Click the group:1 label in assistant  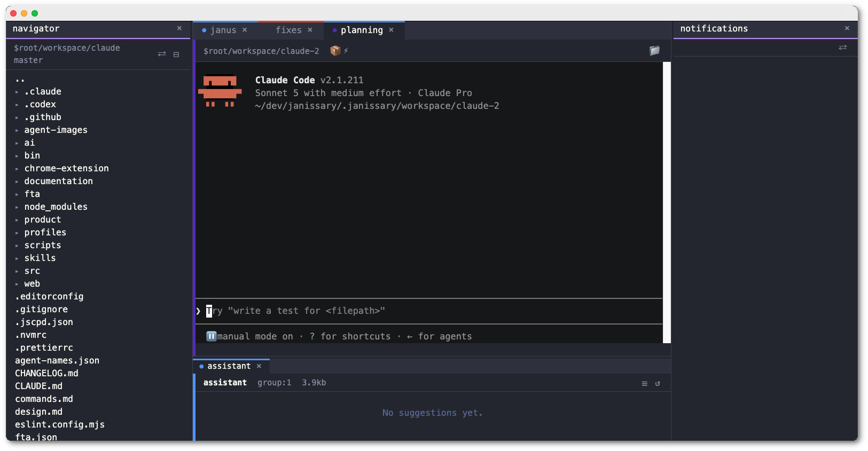(275, 383)
